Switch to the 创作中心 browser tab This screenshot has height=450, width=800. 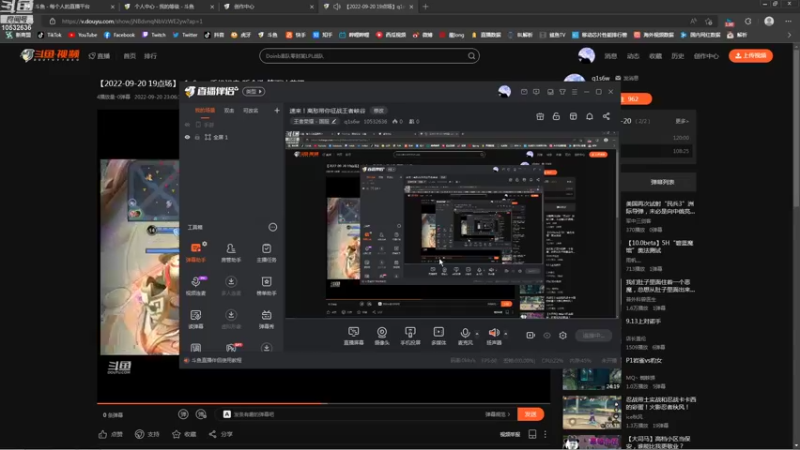(269, 7)
